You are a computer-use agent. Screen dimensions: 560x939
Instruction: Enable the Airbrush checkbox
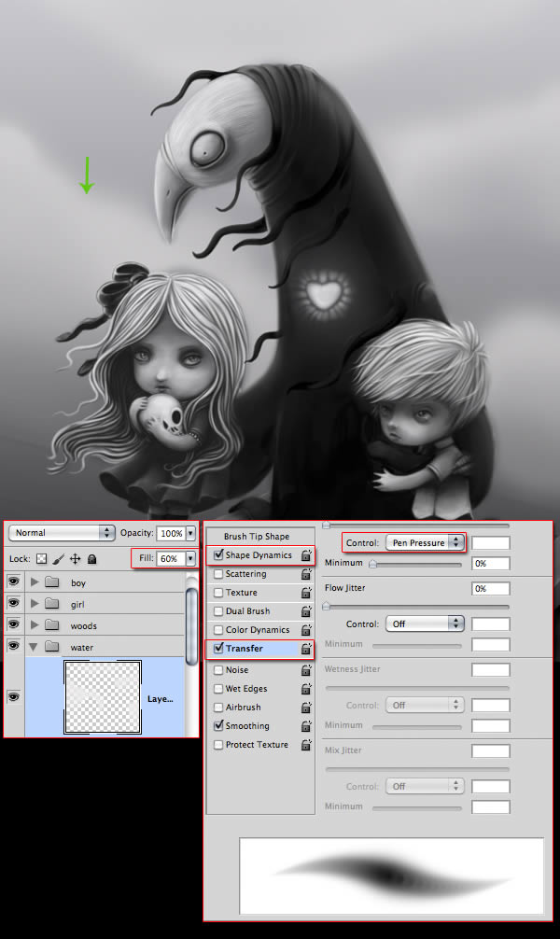coord(218,707)
